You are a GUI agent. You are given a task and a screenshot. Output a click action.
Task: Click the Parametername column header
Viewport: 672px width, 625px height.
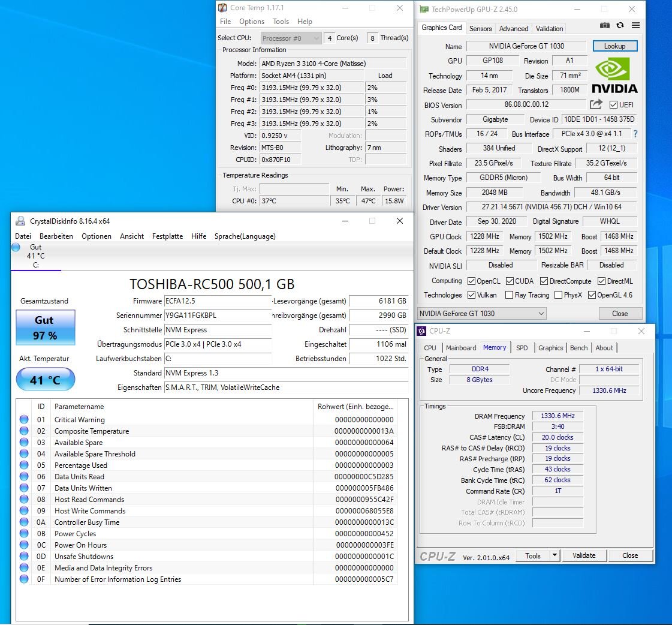point(182,406)
